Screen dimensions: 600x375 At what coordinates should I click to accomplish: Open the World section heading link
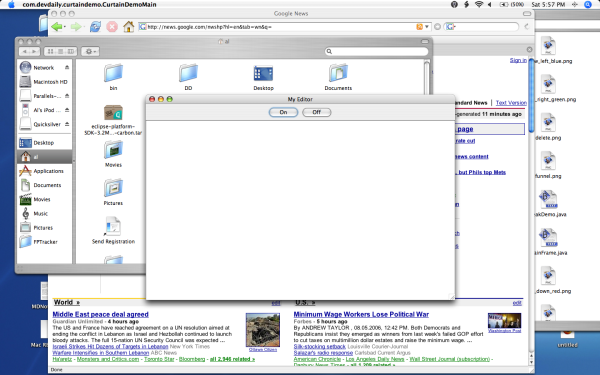coord(67,302)
